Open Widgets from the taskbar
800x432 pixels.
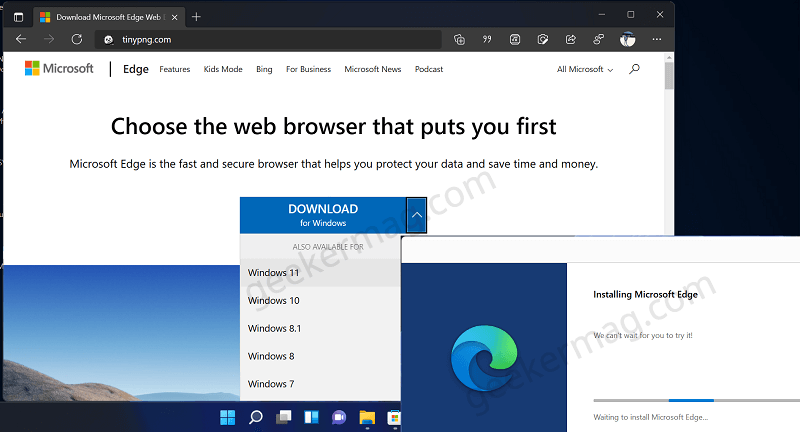[311, 417]
